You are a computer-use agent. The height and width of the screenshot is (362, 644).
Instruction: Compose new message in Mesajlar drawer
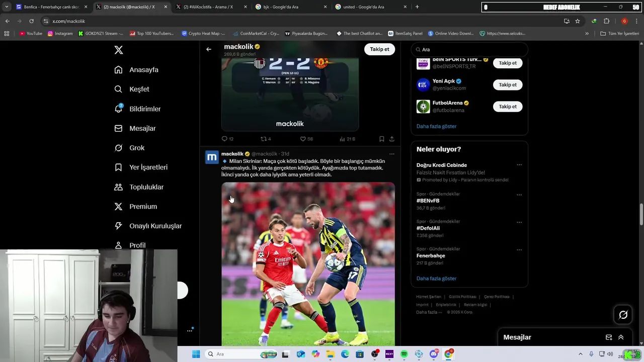(609, 337)
